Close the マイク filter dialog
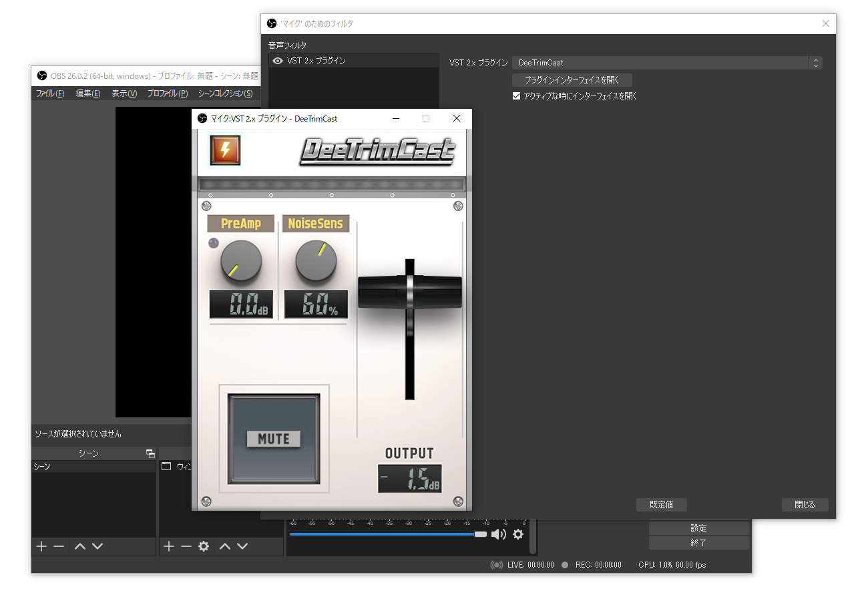The height and width of the screenshot is (603, 868). [x=827, y=23]
